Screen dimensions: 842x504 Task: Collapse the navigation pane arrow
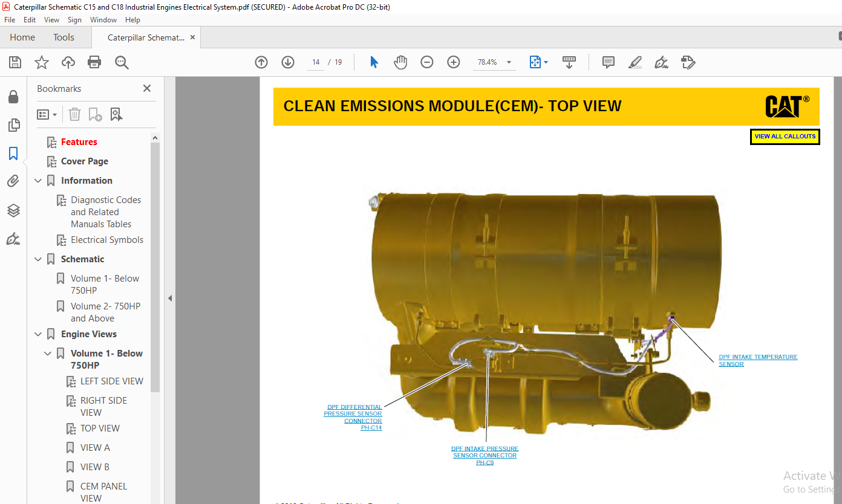tap(170, 298)
